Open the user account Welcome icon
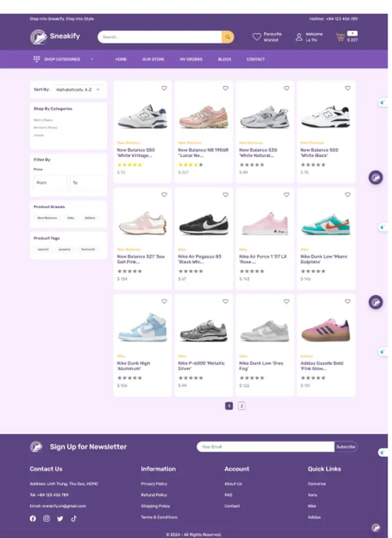 299,37
